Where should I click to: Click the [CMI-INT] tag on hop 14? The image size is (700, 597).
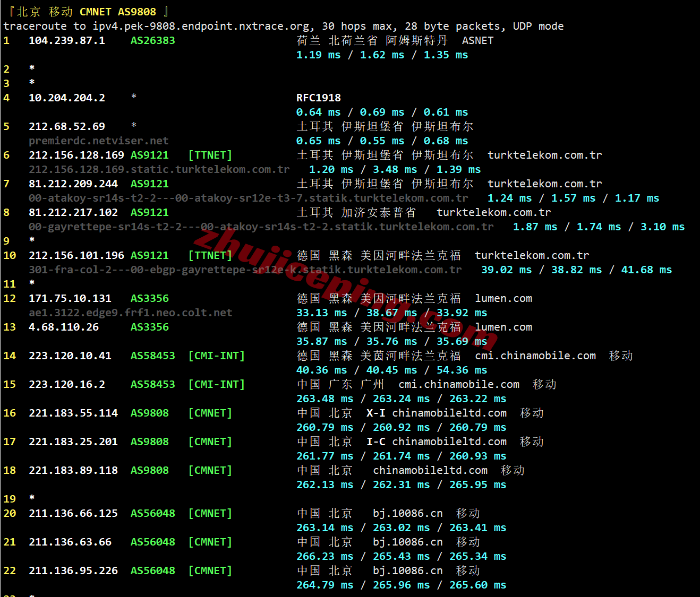217,356
